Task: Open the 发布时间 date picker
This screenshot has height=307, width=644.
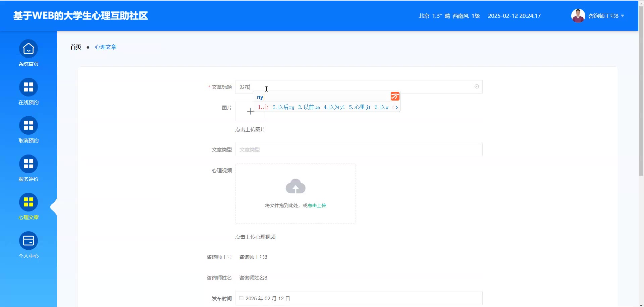Action: point(358,298)
